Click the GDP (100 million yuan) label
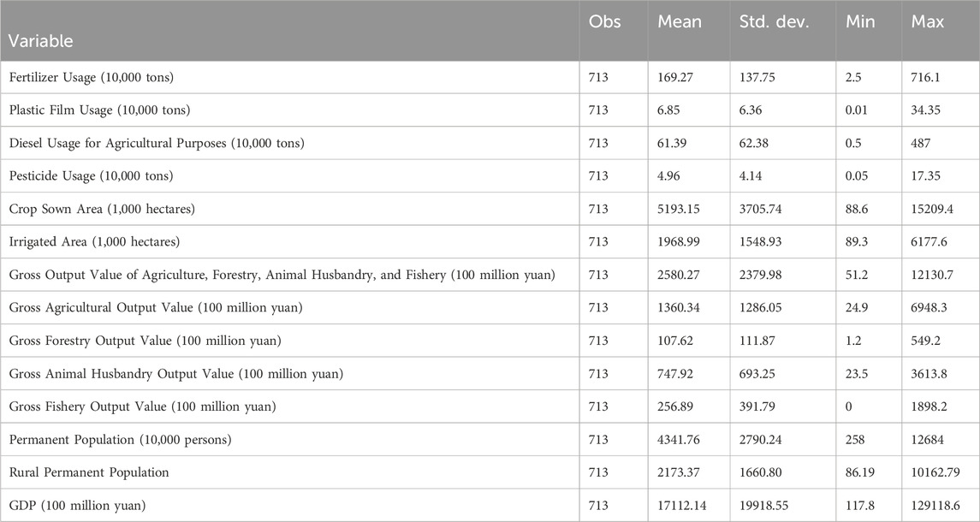Screen dimensions: 980x522 pos(77,505)
